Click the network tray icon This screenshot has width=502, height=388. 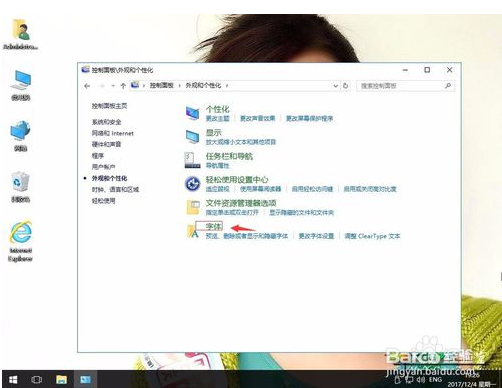coord(409,379)
